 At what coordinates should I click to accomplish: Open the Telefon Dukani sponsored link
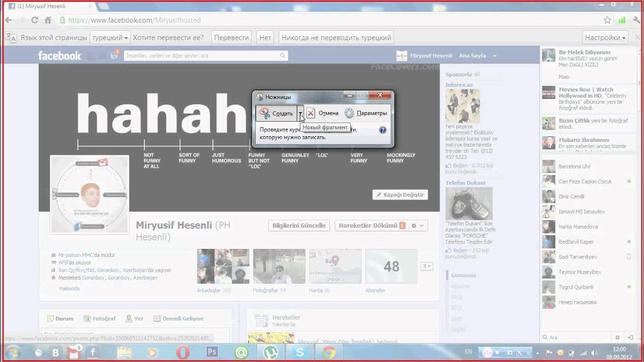pyautogui.click(x=465, y=183)
